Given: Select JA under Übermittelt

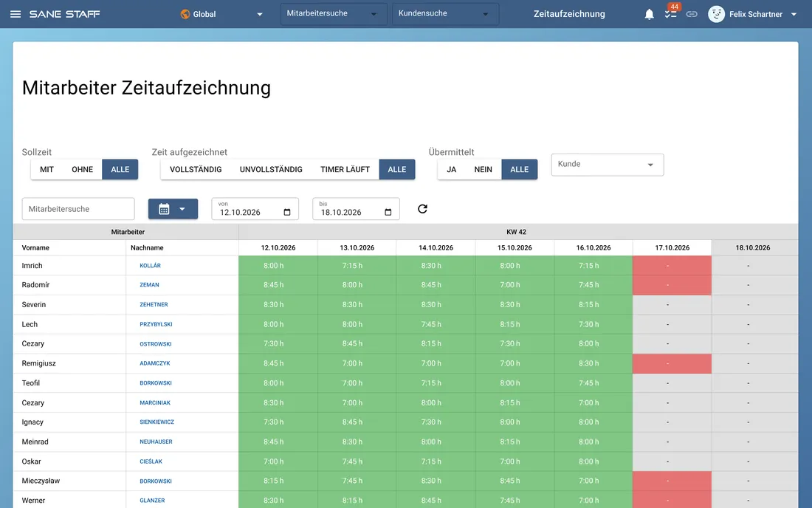Looking at the screenshot, I should (x=452, y=169).
